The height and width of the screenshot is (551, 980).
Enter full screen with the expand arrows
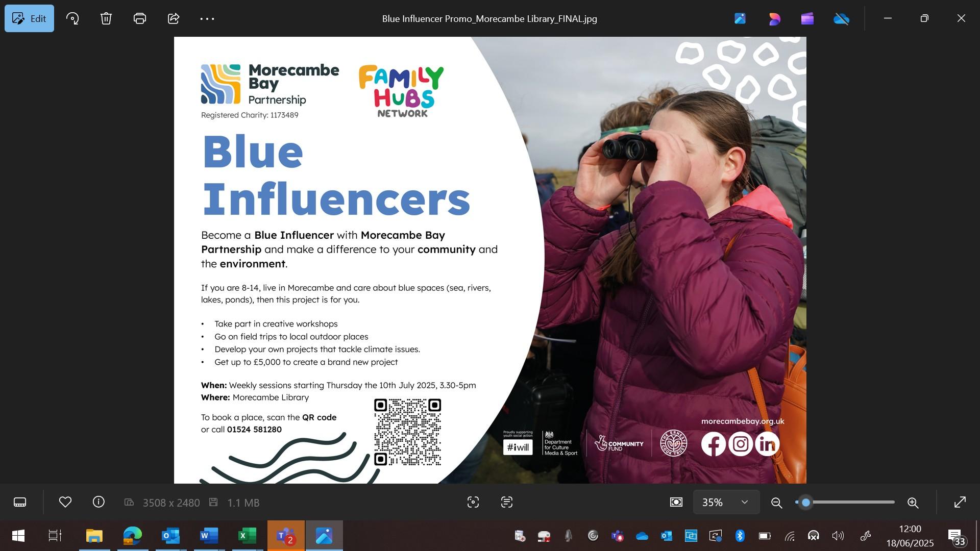[960, 502]
